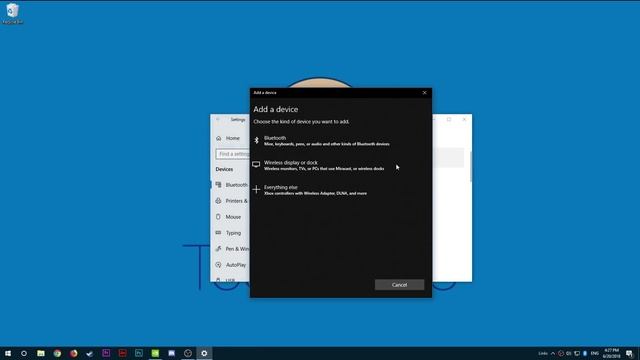Open Pen & Windows Ink settings

tap(231, 249)
